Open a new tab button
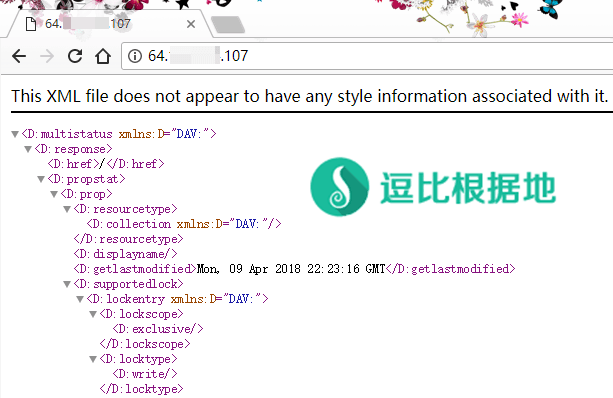Viewport: 613px width, 398px height. 228,25
